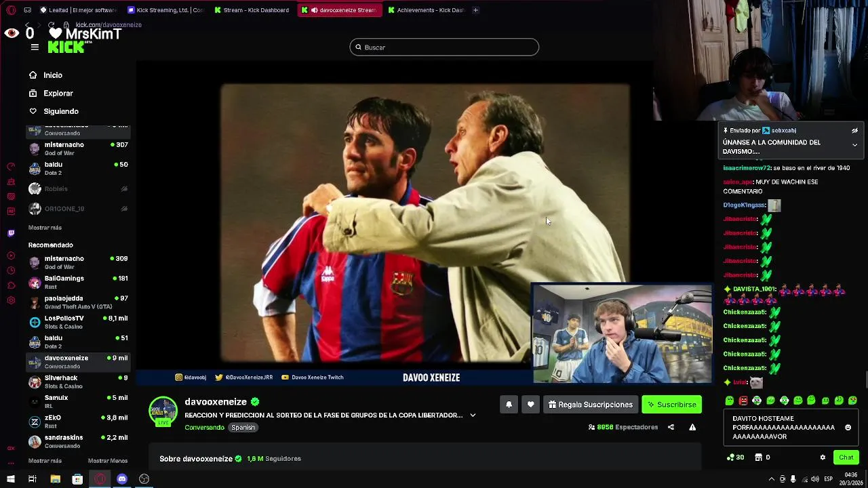
Task: Open File Explorer from taskbar
Action: [x=55, y=479]
